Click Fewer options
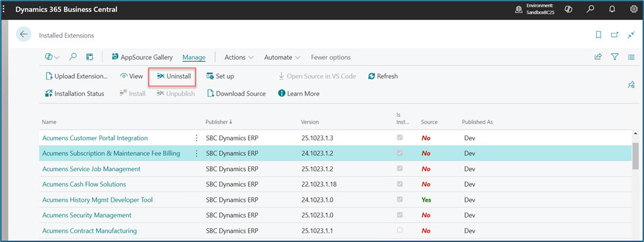 pyautogui.click(x=331, y=57)
